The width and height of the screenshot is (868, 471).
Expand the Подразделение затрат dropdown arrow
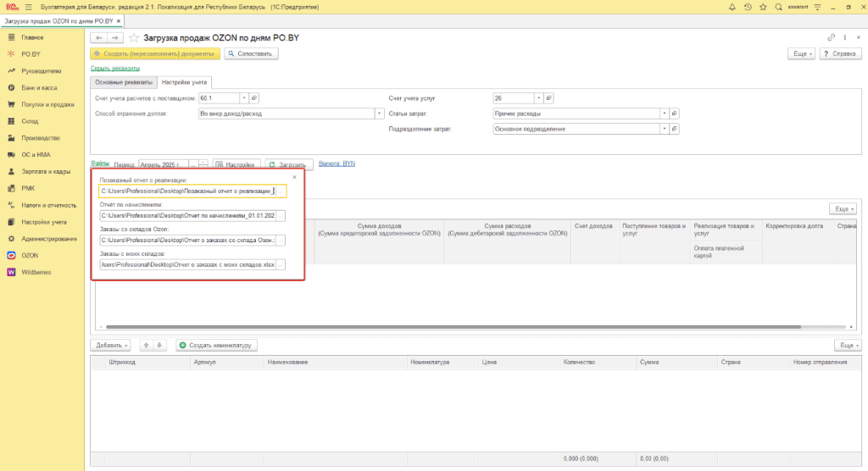665,129
